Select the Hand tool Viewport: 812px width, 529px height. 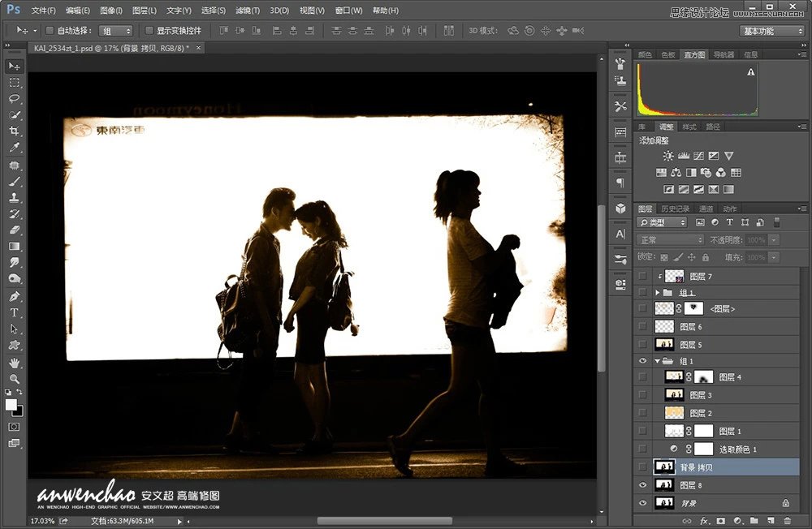[x=14, y=363]
